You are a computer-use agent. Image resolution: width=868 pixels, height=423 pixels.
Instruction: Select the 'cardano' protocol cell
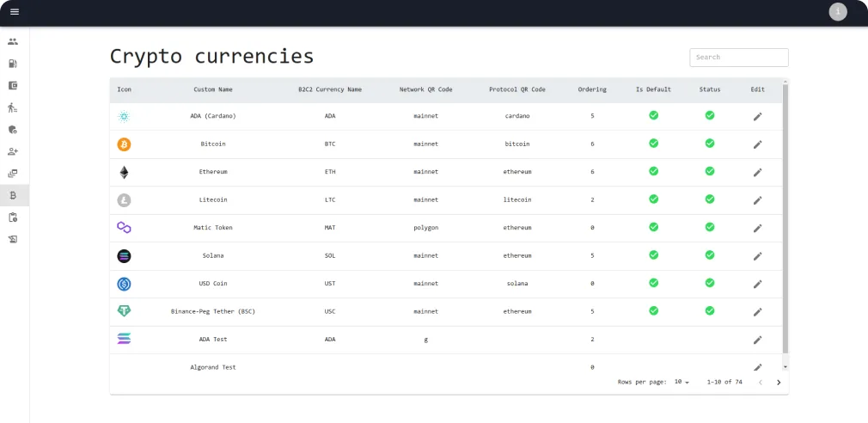tap(517, 116)
